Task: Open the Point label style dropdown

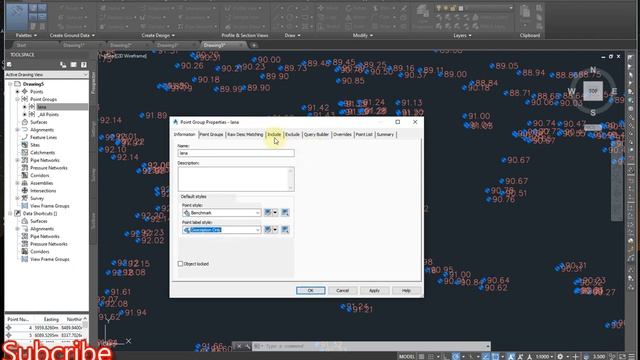Action: (258, 230)
